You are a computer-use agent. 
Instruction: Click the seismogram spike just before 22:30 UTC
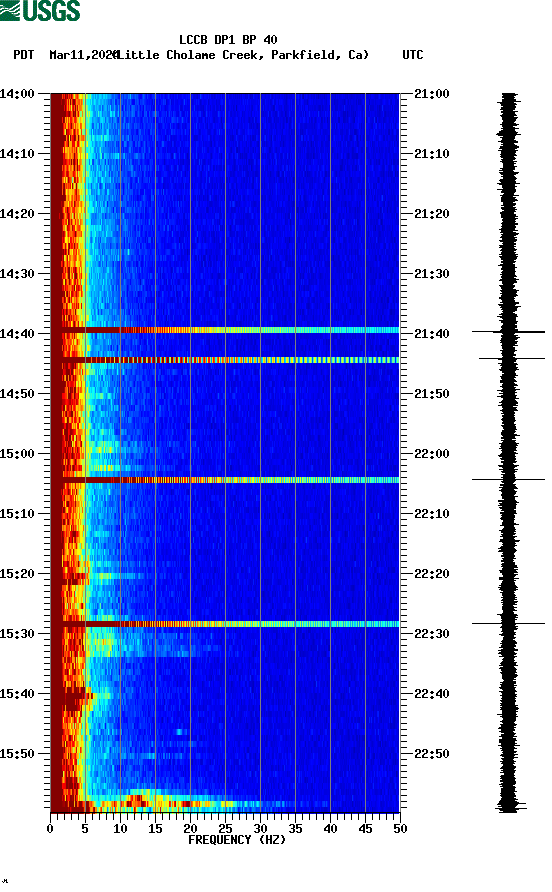(x=508, y=623)
